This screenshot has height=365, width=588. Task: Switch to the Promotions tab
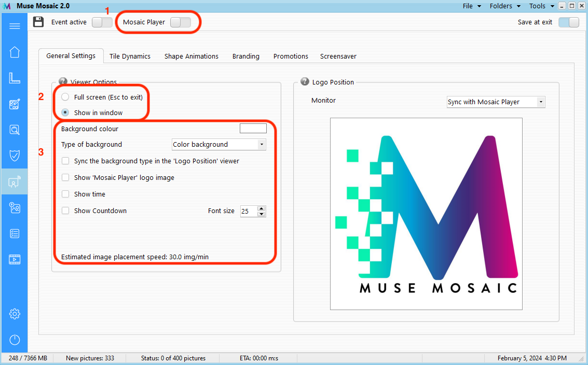291,56
